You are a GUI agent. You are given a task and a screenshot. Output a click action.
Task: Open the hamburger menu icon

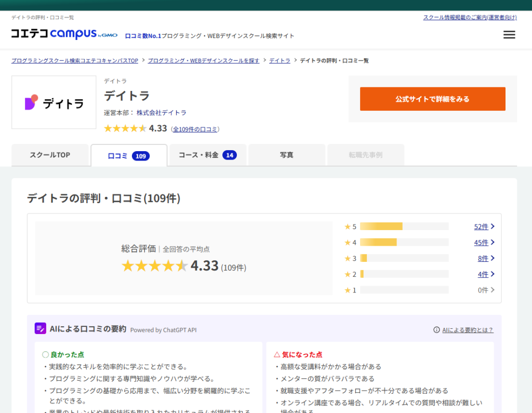tap(509, 35)
